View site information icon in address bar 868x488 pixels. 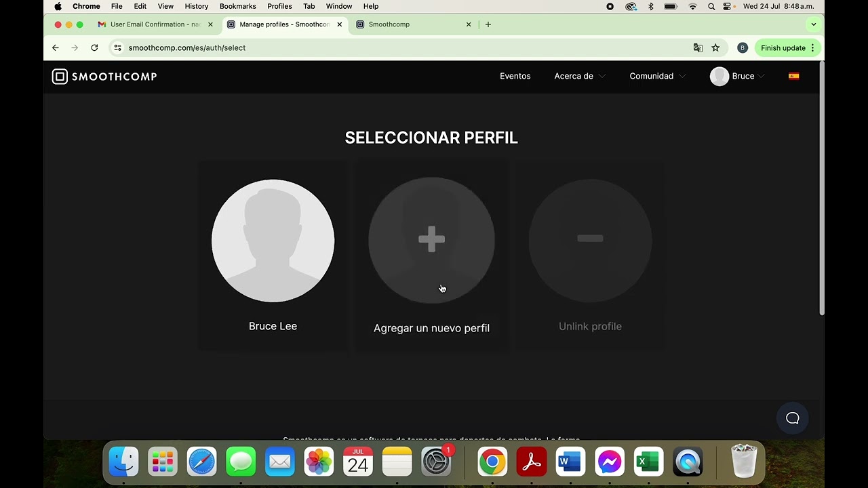pyautogui.click(x=117, y=48)
